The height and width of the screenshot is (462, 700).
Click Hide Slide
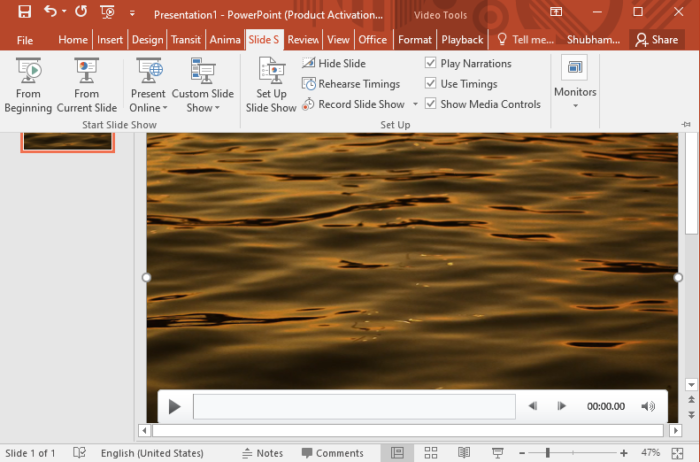coord(334,63)
